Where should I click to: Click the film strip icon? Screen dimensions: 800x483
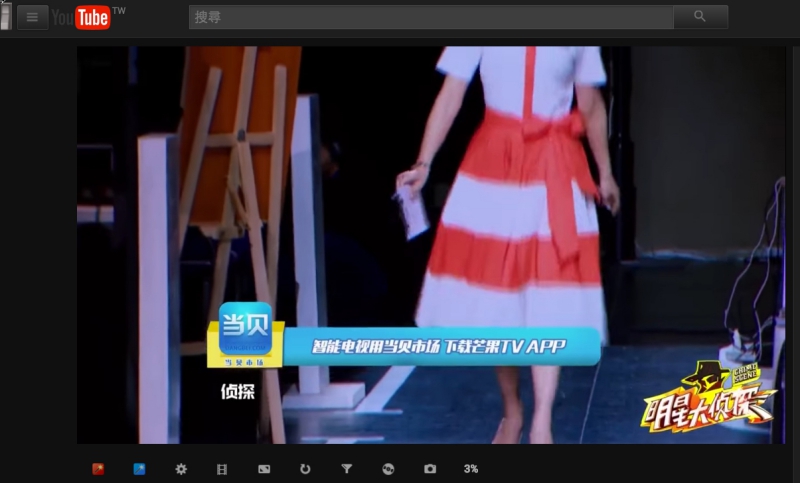[x=222, y=469]
